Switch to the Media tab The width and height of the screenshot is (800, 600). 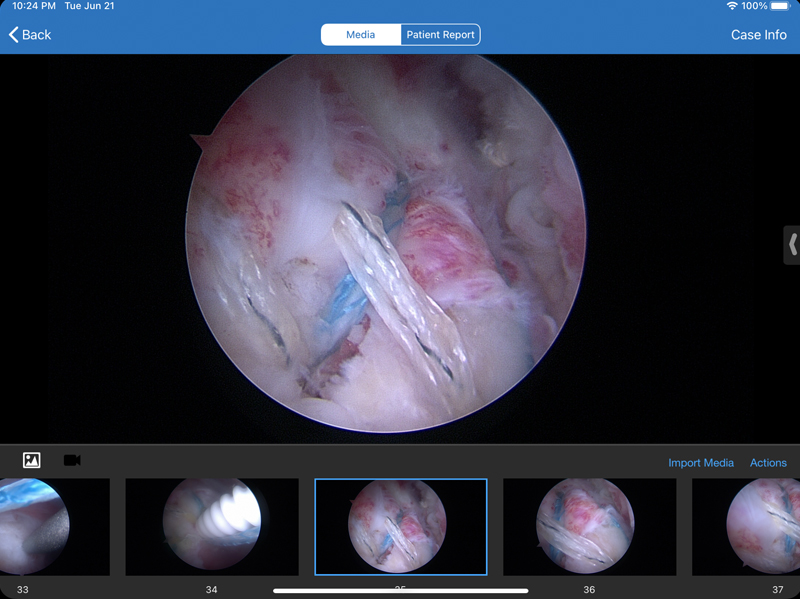point(361,35)
